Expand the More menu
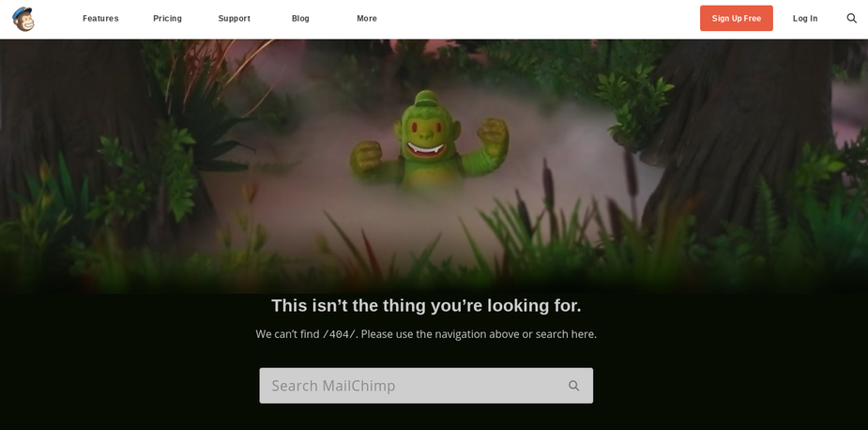 point(367,18)
